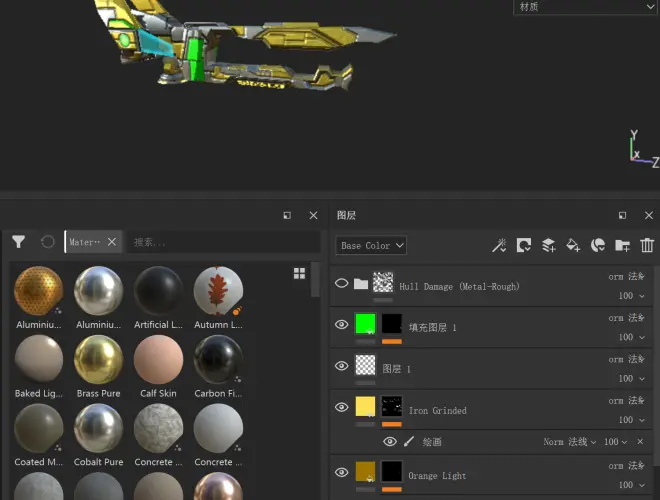The width and height of the screenshot is (660, 500).
Task: Select the black mask of 填充图层 1
Action: click(391, 324)
